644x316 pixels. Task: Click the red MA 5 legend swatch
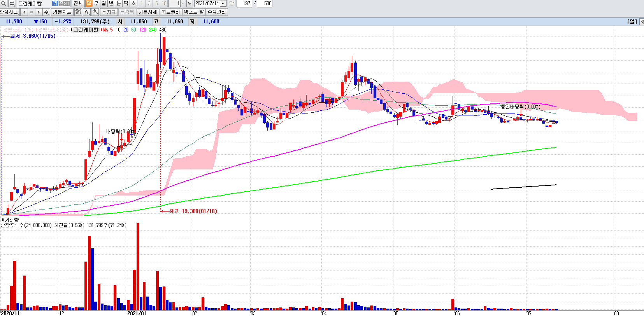pyautogui.click(x=102, y=30)
